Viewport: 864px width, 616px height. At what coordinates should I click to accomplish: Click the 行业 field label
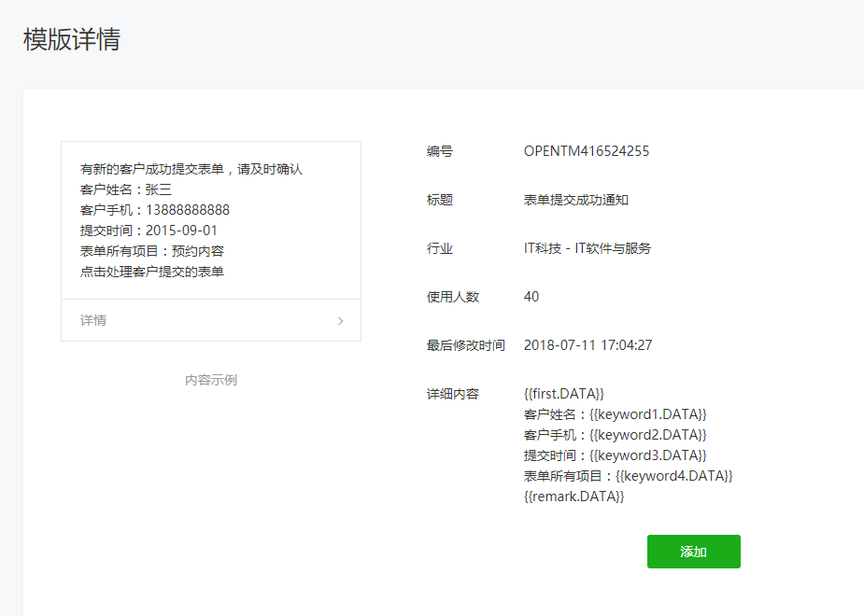tap(440, 248)
